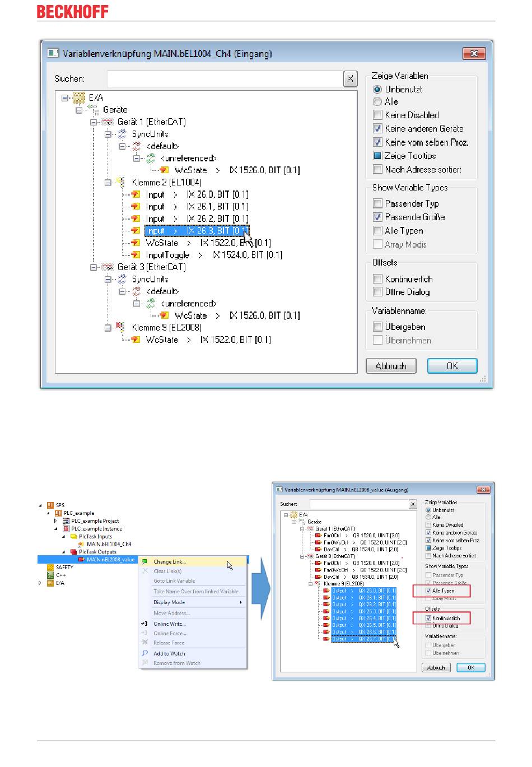Screen dimensions: 532x767
Task: Click the icon beside Output QX 26.2
Action: click(x=326, y=605)
